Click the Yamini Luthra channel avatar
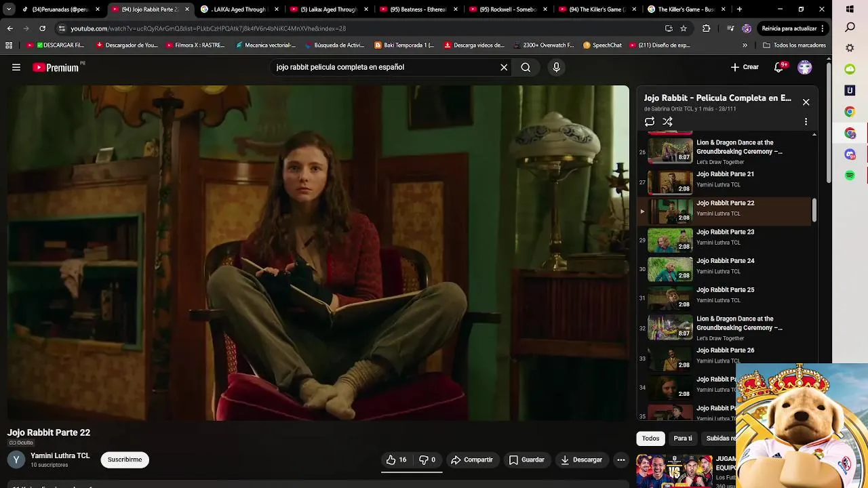Screen dimensions: 868x488 16,460
